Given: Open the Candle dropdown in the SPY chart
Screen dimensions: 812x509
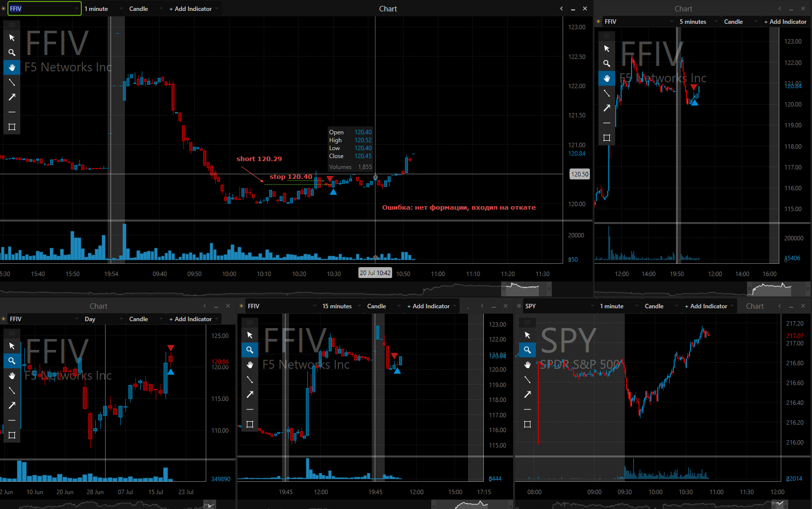Looking at the screenshot, I should coord(661,306).
